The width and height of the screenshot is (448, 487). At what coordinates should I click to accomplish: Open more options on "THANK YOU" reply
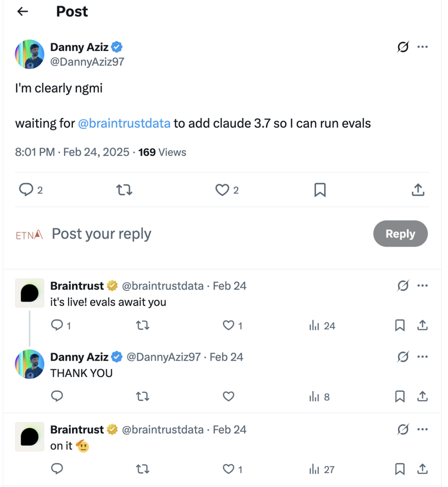[x=423, y=357]
